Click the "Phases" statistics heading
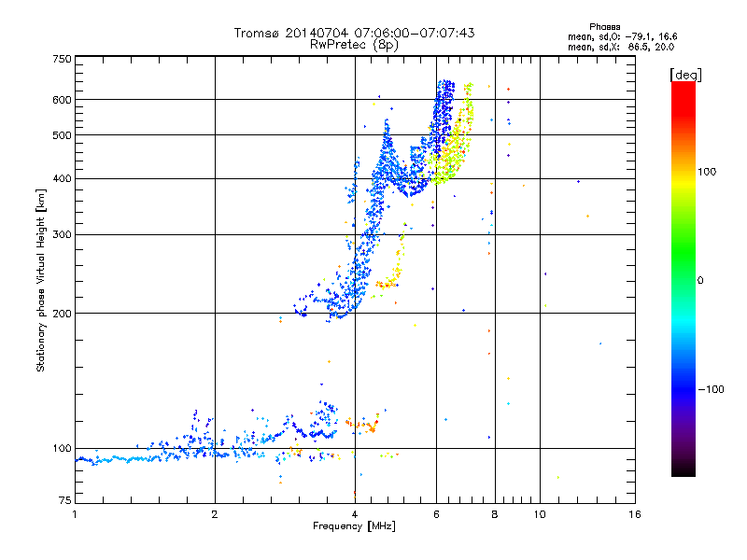Screen dimensions: 747x560 (x=604, y=27)
